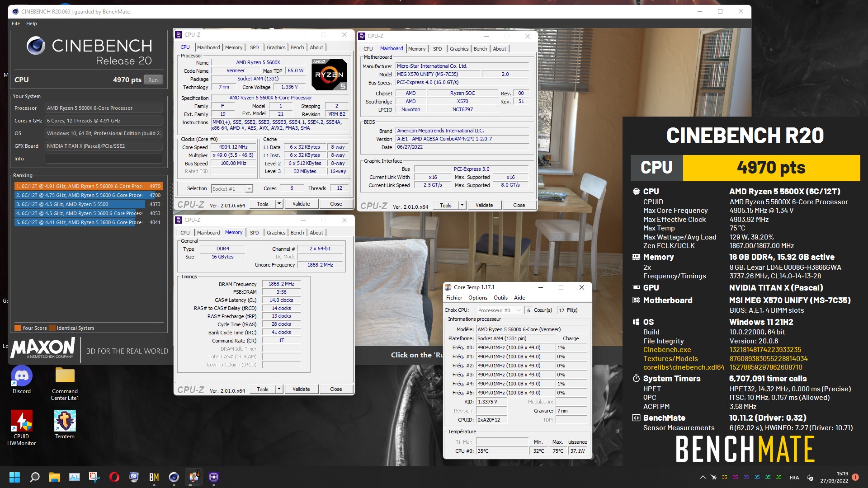Viewport: 868px width, 488px height.
Task: Click Close in CPU-Z Mainboard window
Action: pyautogui.click(x=519, y=205)
